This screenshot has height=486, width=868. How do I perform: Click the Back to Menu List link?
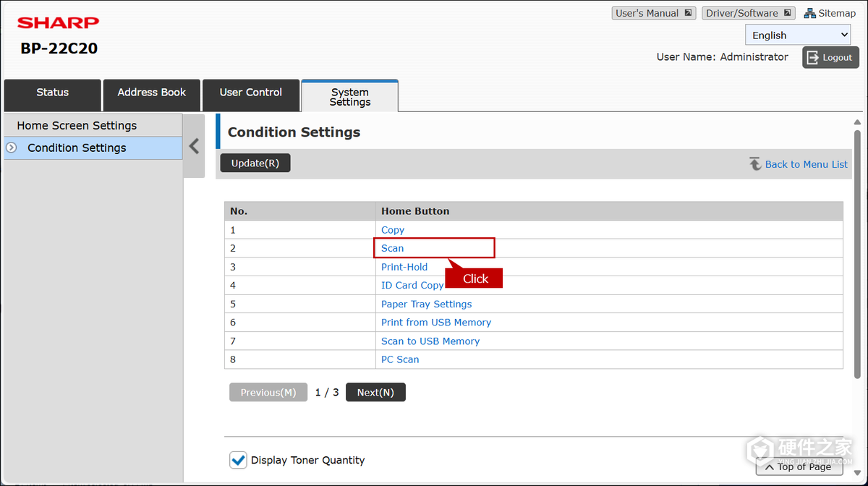(x=807, y=164)
